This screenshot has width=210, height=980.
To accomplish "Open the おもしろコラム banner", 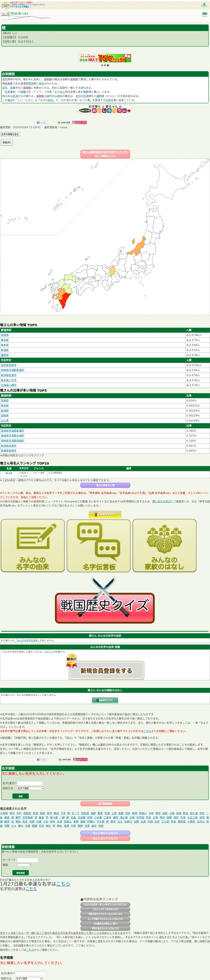I will point(105,109).
